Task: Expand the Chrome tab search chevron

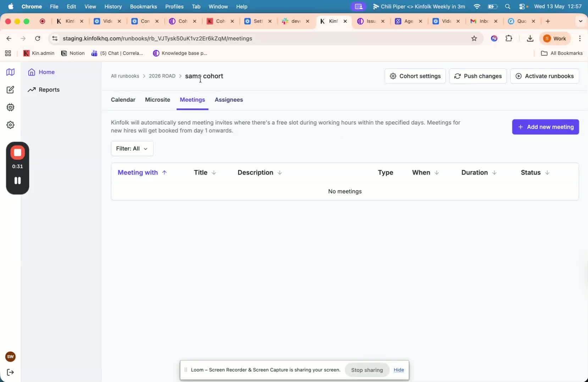Action: [581, 21]
